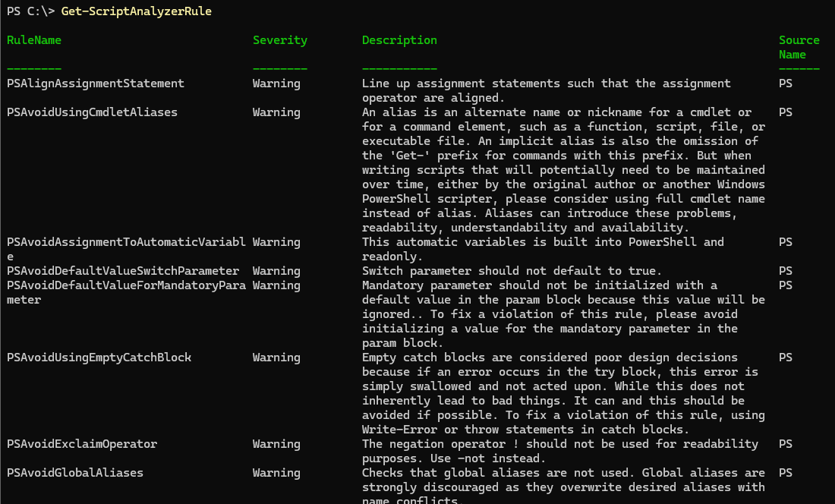Select the PSAvoidUsingEmptyCatchBlock rule name

(x=99, y=358)
